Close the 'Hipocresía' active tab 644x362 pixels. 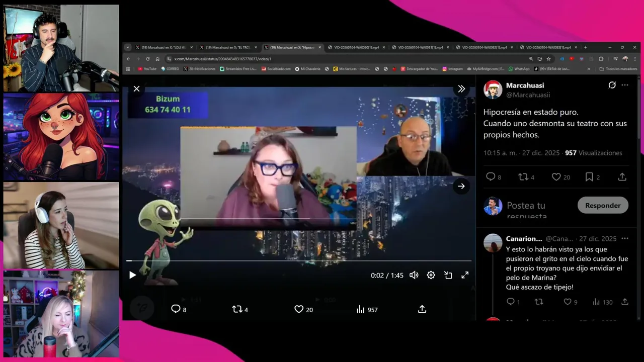point(319,47)
